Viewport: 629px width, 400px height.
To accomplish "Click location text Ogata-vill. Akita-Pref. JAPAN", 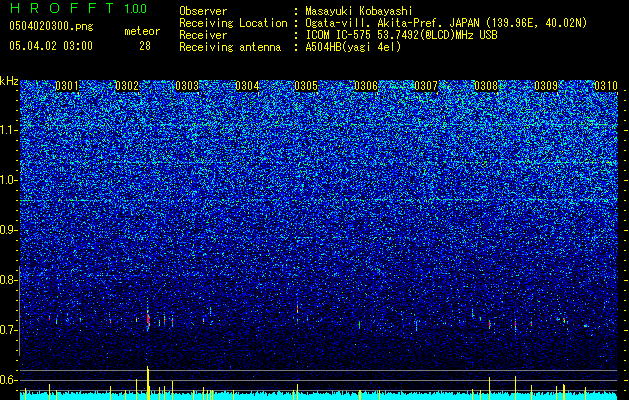I will pyautogui.click(x=392, y=23).
